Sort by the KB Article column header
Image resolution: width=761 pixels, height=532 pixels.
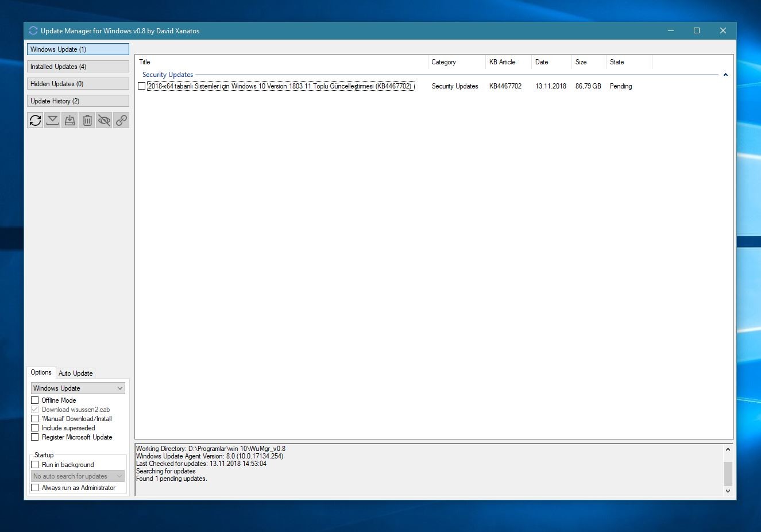[x=508, y=62]
